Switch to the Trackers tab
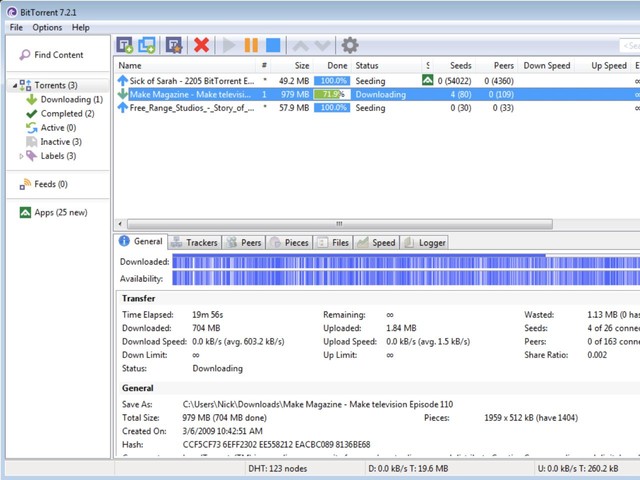 [195, 242]
